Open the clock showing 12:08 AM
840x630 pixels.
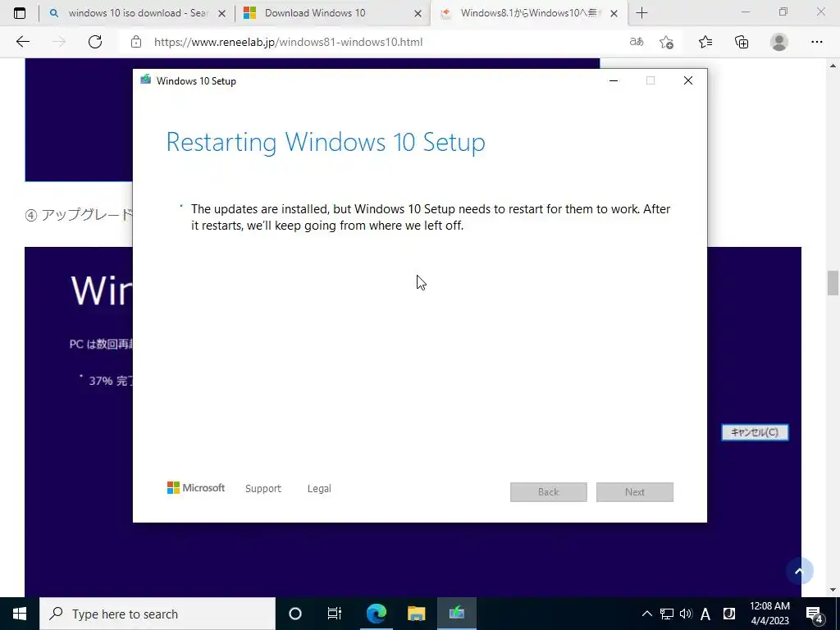(769, 614)
